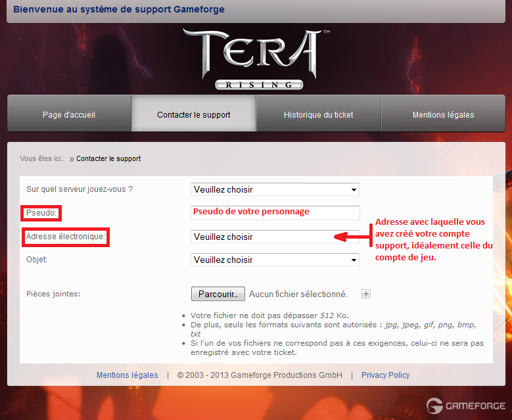Click the arrow of the Objet dropdown
The image size is (512, 420).
click(354, 260)
